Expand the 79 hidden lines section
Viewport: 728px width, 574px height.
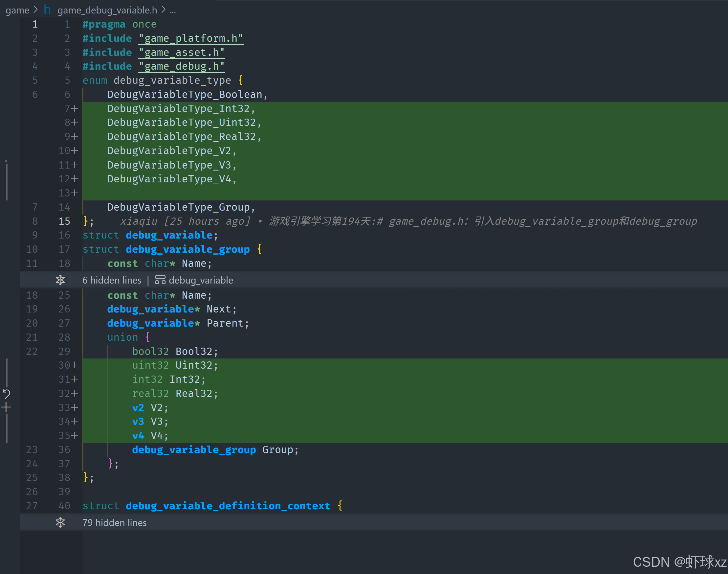tap(114, 523)
